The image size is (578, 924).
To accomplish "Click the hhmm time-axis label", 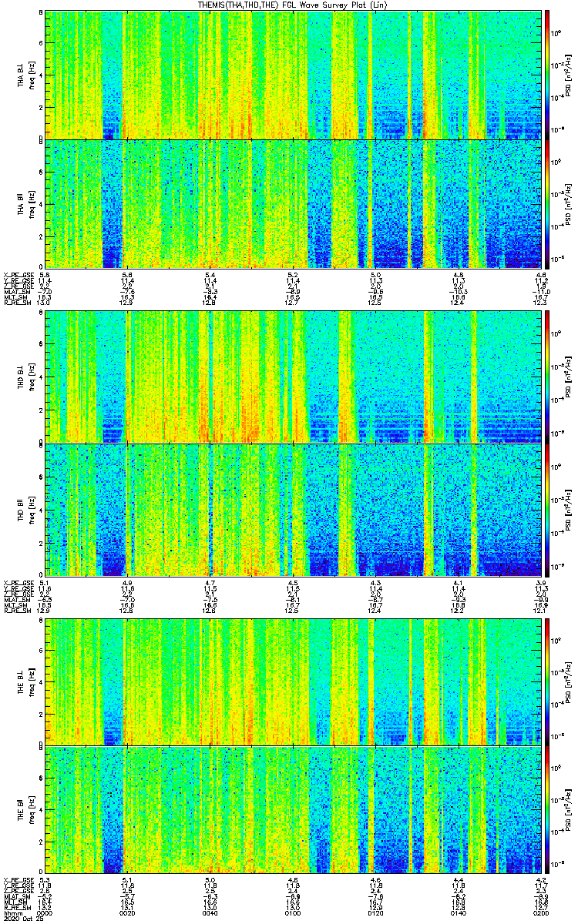I will tap(12, 914).
